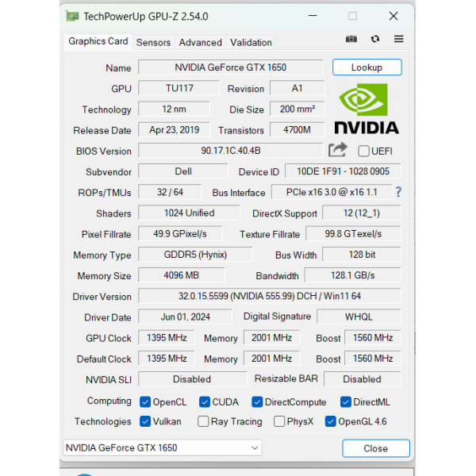Click the Bus Interface question mark
The image size is (476, 476).
tap(398, 192)
